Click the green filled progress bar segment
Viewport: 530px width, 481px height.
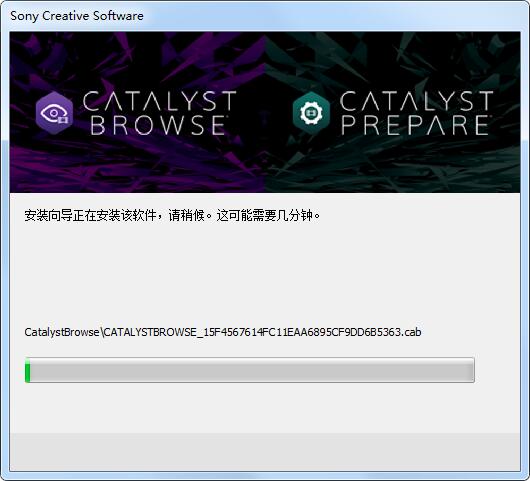27,370
